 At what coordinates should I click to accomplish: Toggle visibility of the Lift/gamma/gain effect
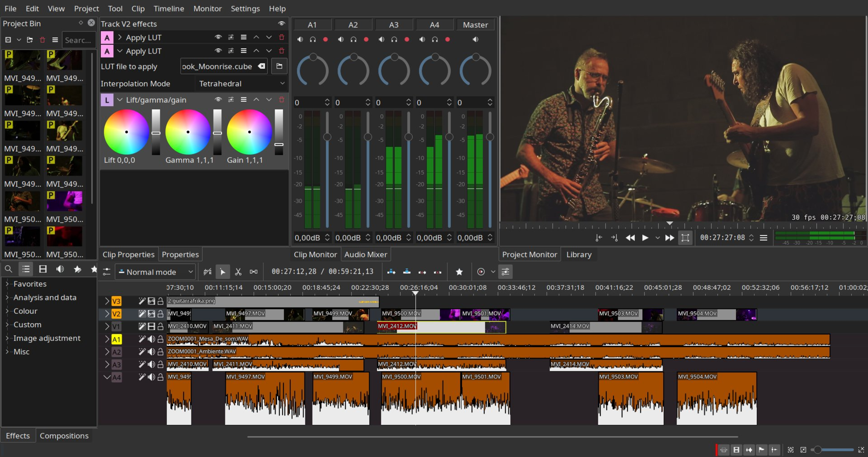tap(218, 100)
